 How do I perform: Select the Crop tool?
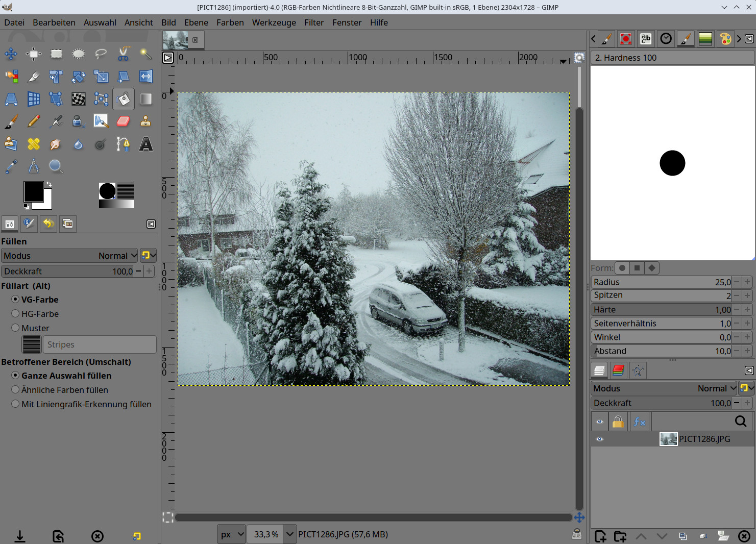34,76
